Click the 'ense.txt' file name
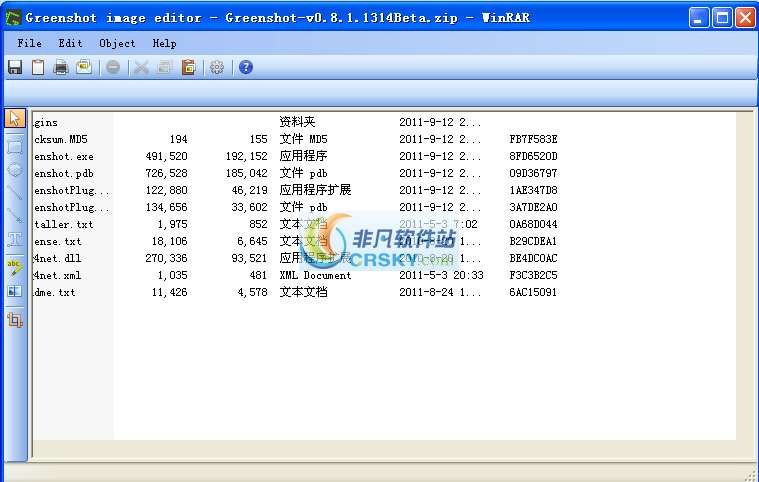The width and height of the screenshot is (759, 482). (58, 241)
